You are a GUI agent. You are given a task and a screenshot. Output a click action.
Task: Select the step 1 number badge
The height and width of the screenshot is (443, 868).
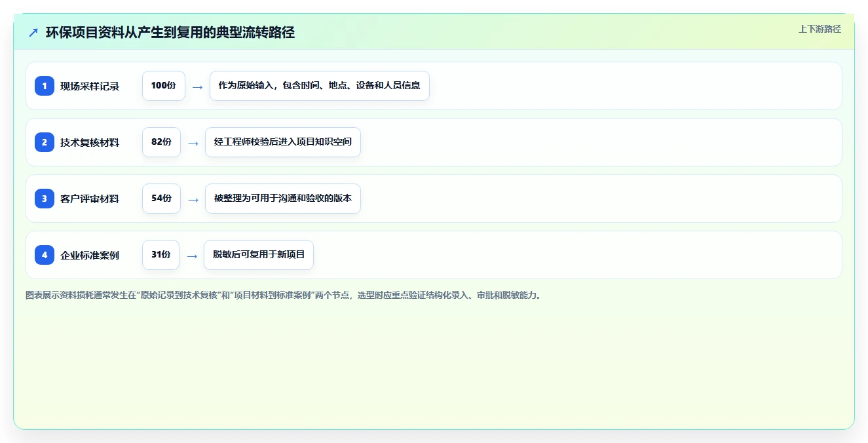coord(45,86)
